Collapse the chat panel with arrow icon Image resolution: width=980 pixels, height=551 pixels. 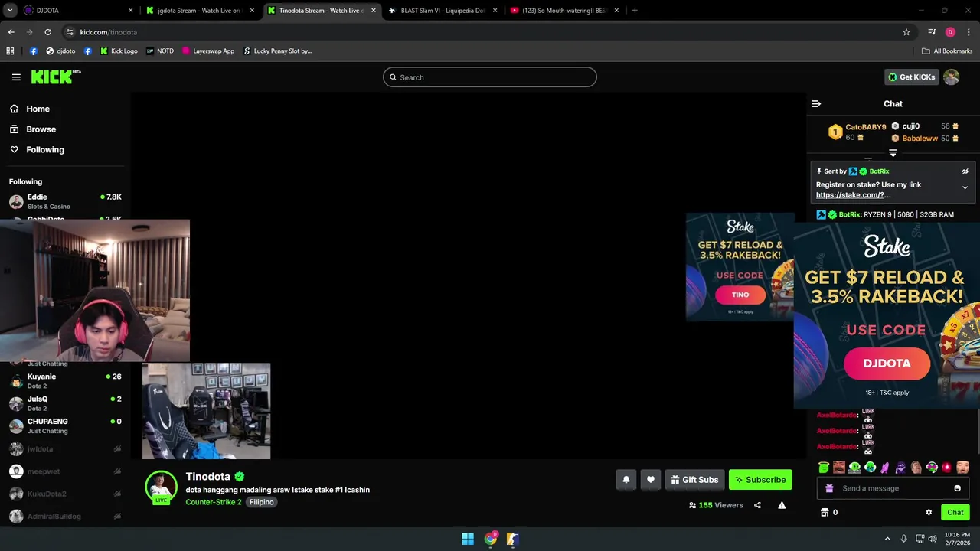pos(816,103)
